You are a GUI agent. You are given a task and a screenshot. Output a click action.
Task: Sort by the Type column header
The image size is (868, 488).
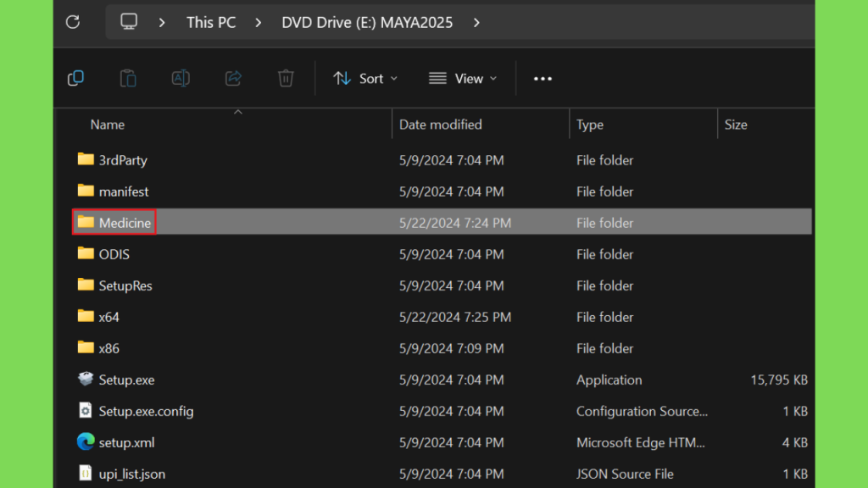590,125
